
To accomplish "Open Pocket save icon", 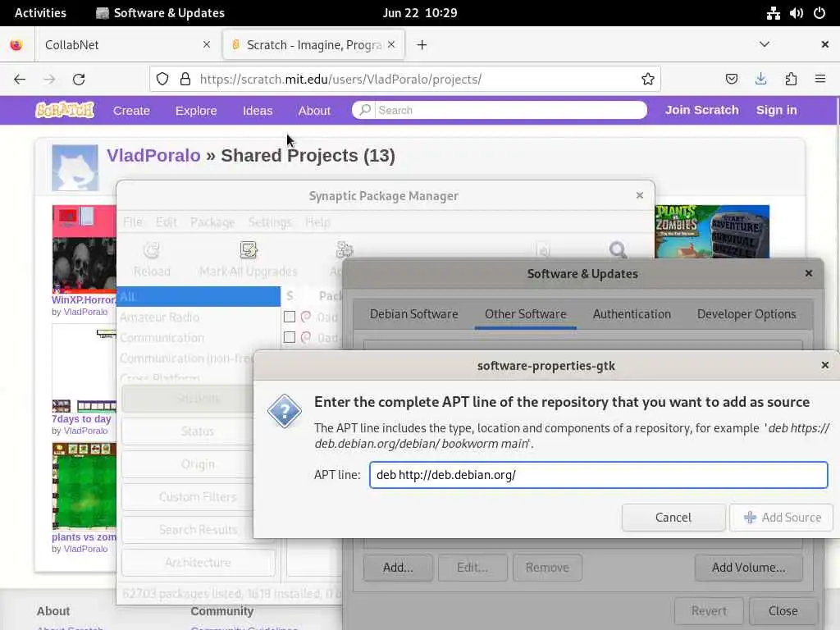I will click(x=731, y=80).
